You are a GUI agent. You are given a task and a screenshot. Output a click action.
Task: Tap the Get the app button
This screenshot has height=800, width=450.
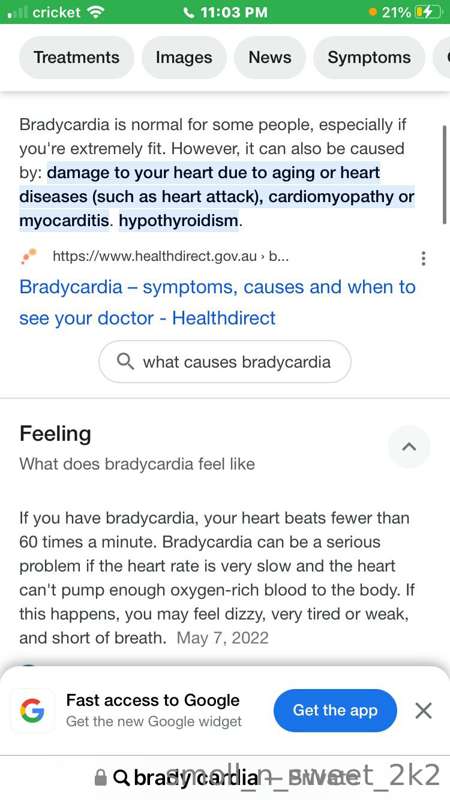pyautogui.click(x=335, y=710)
